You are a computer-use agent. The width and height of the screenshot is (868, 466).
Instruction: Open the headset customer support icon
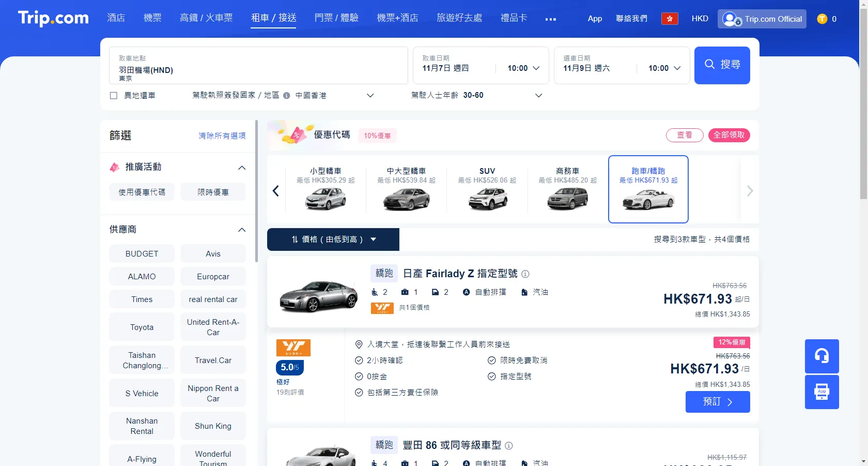tap(822, 356)
